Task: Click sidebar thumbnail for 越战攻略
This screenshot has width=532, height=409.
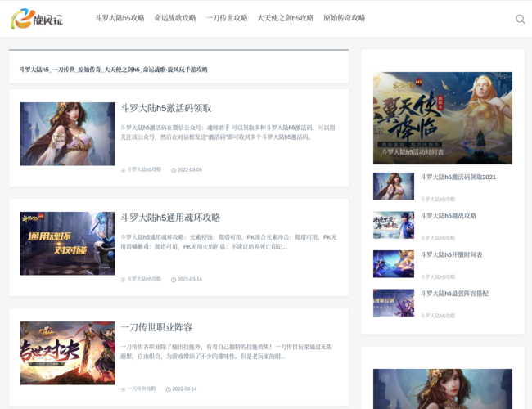Action: [x=394, y=225]
